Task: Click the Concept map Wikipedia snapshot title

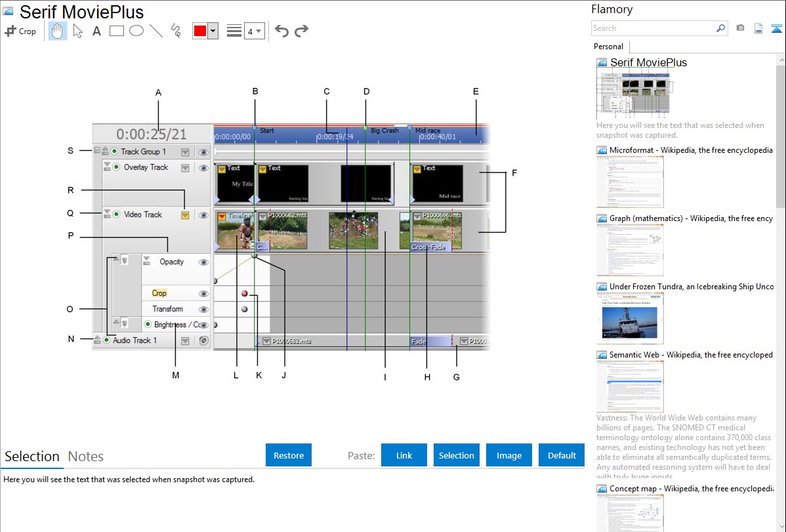Action: (x=691, y=489)
